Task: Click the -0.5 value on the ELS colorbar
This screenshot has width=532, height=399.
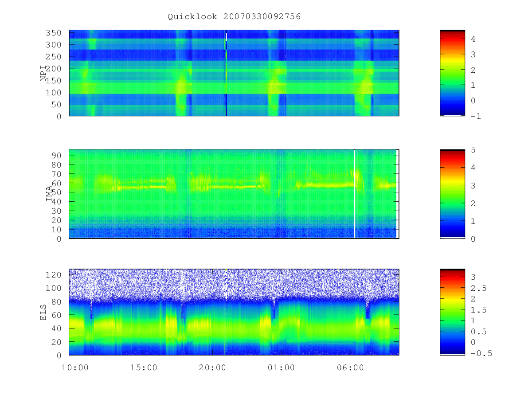Action: click(481, 353)
